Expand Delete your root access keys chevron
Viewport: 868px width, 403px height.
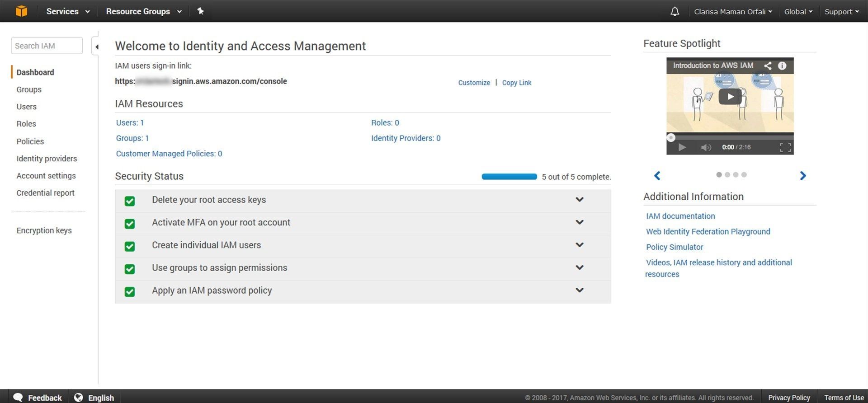click(x=580, y=200)
